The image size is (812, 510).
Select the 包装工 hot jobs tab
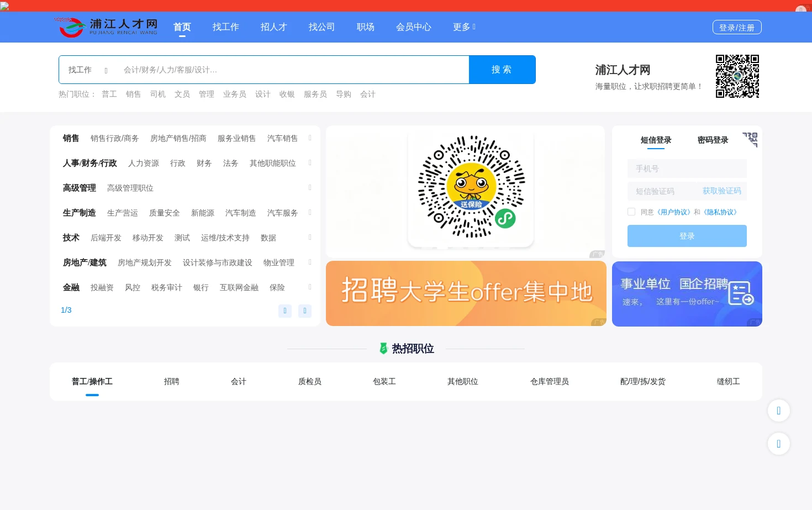384,381
